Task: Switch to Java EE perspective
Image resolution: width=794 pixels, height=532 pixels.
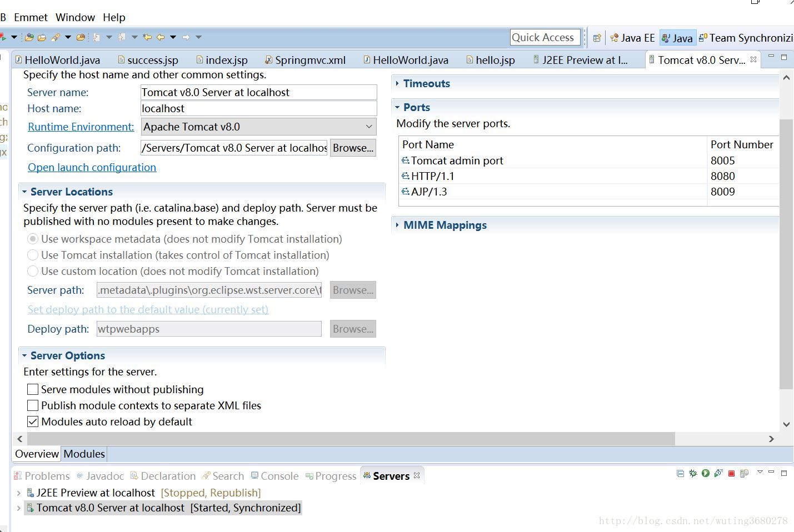Action: 632,38
